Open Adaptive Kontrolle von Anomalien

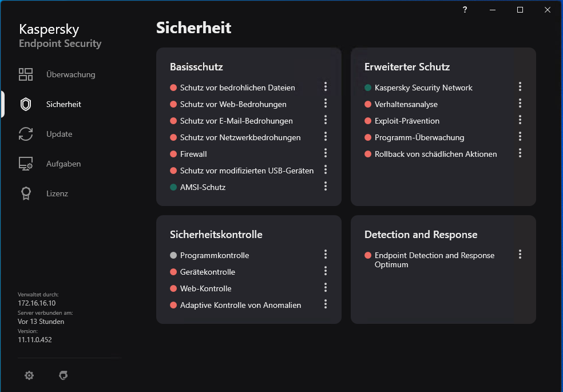click(240, 305)
